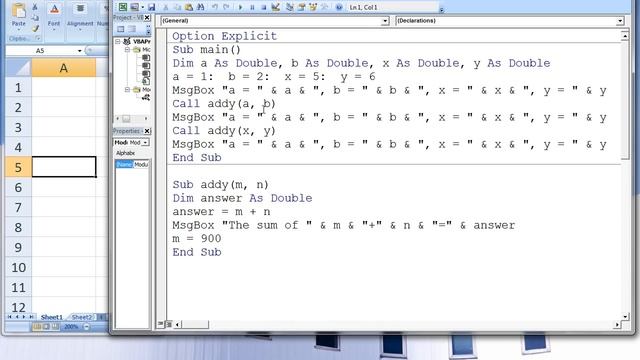Click the Insert UserForm toolbar icon
Viewport: 640px width, 360px height.
[x=134, y=7]
